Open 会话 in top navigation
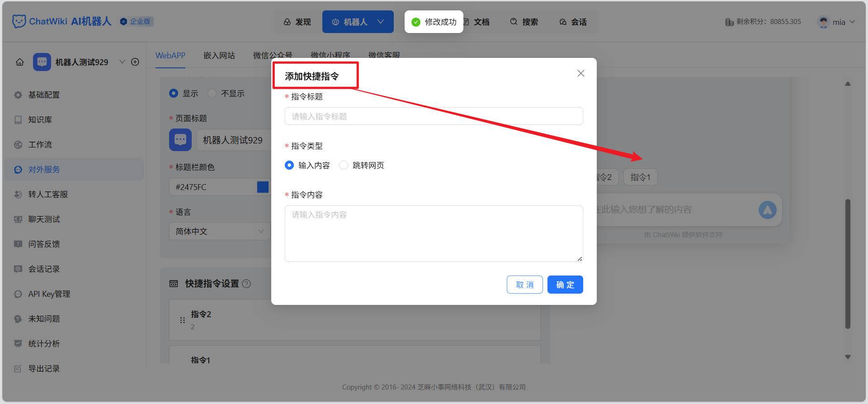The width and height of the screenshot is (868, 404). tap(573, 22)
